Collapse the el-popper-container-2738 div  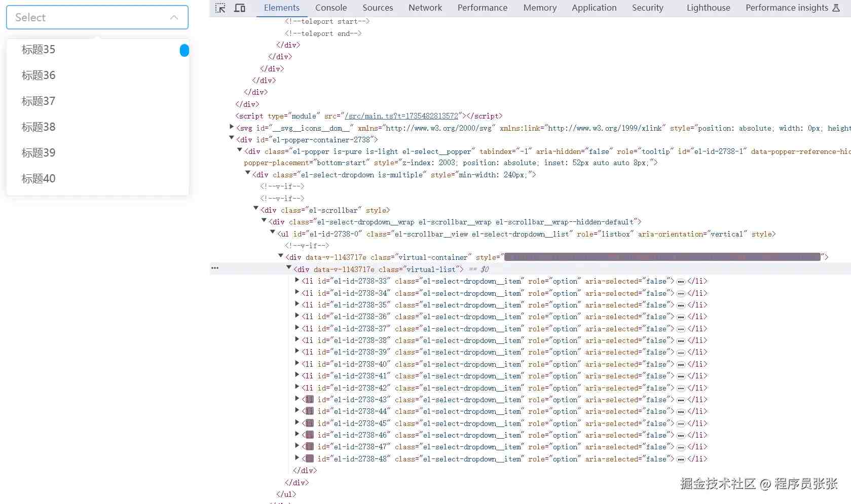232,138
